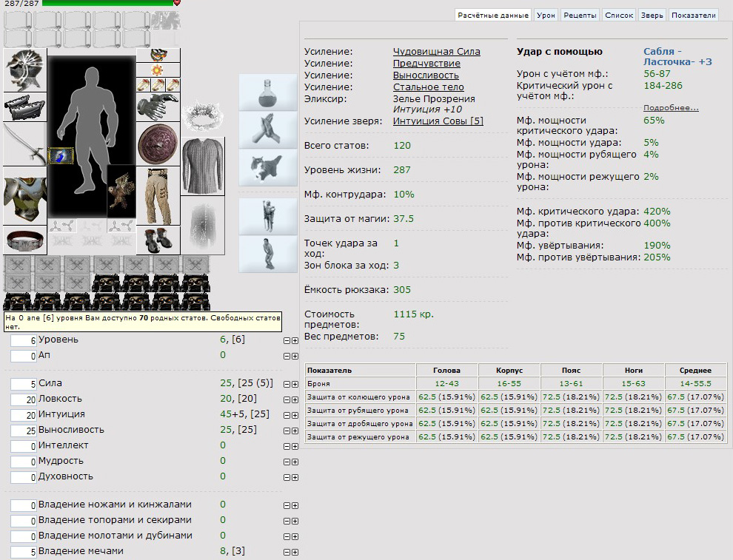Increase Ловкость with its plus button
733x560 pixels.
click(295, 399)
